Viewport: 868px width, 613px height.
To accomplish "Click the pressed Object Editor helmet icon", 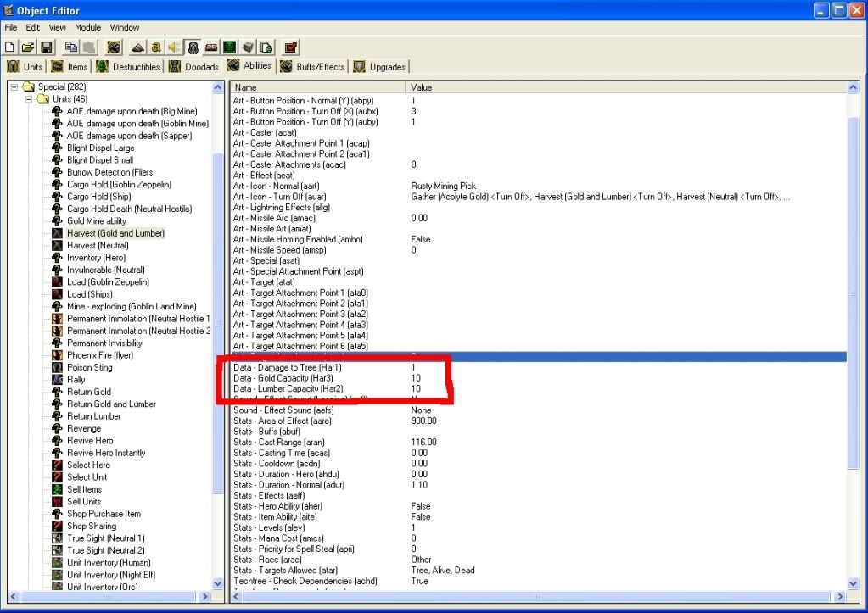I will tap(193, 47).
